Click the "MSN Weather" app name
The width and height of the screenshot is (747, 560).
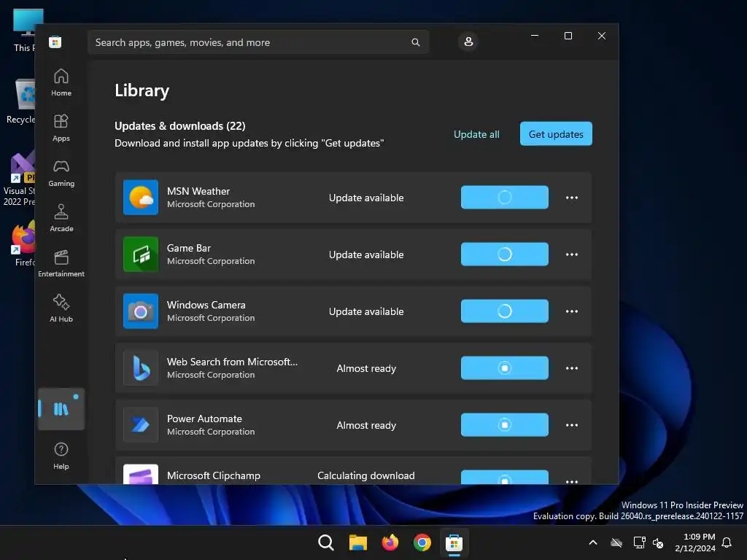[x=198, y=191]
